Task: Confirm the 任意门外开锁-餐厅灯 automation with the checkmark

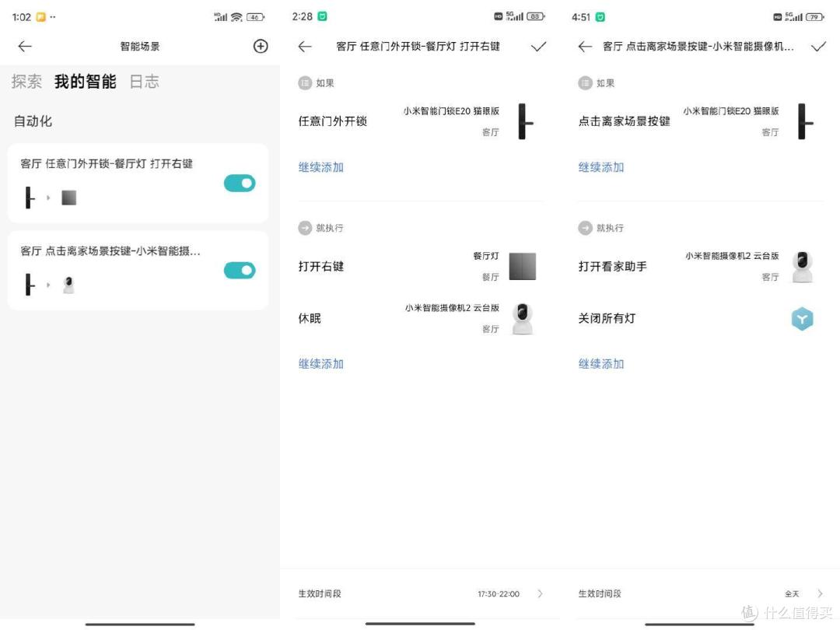Action: [x=538, y=47]
